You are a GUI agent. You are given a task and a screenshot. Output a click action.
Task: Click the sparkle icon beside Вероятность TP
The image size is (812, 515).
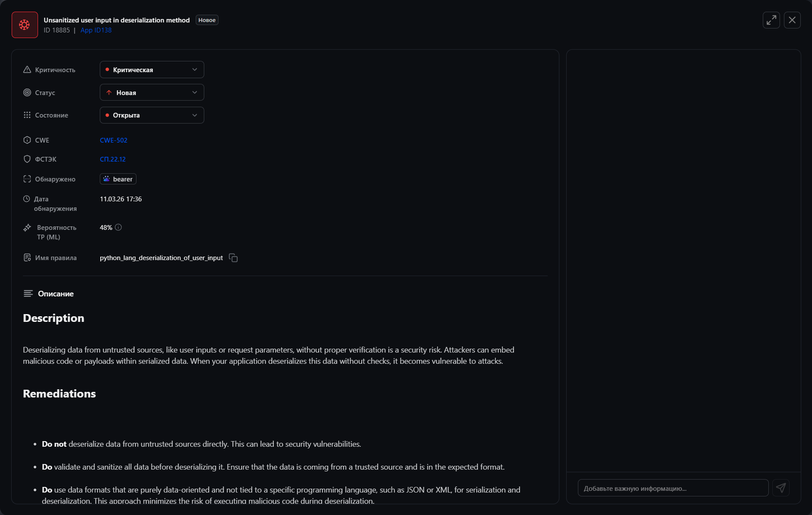[x=27, y=227]
